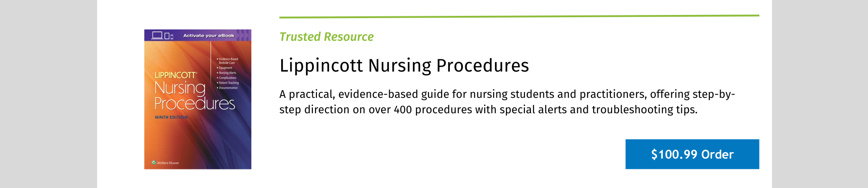The image size is (868, 188).
Task: Click the Evidence-Based Bedside Care bullet
Action: (x=227, y=61)
